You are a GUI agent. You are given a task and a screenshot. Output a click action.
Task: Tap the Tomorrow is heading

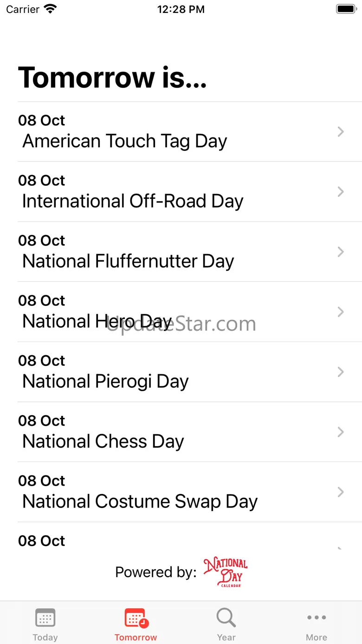(x=112, y=77)
